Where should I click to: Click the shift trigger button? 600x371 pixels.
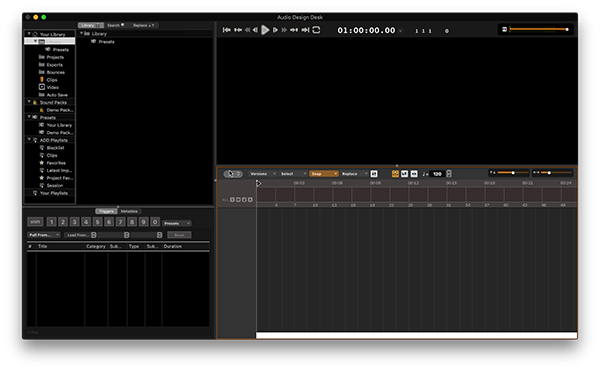tap(35, 222)
